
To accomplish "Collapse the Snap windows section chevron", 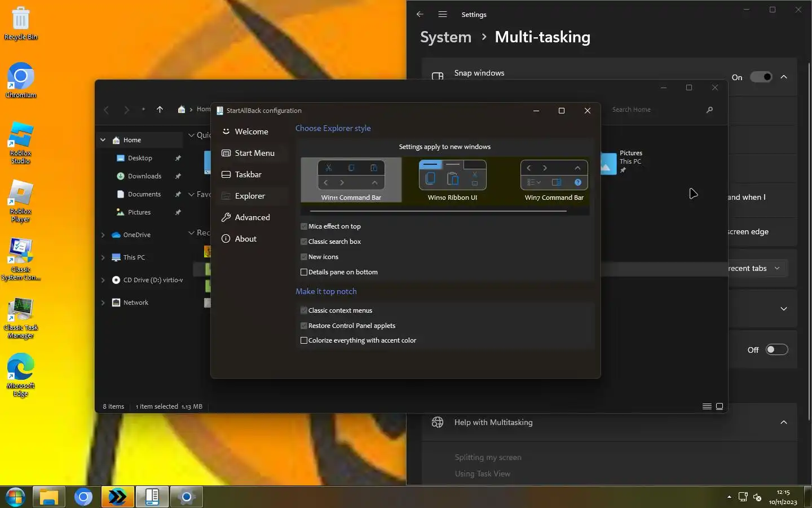I will pos(784,77).
